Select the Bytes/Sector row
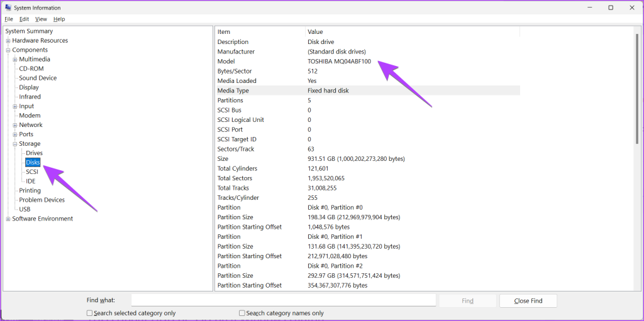The width and height of the screenshot is (644, 321). [x=367, y=71]
